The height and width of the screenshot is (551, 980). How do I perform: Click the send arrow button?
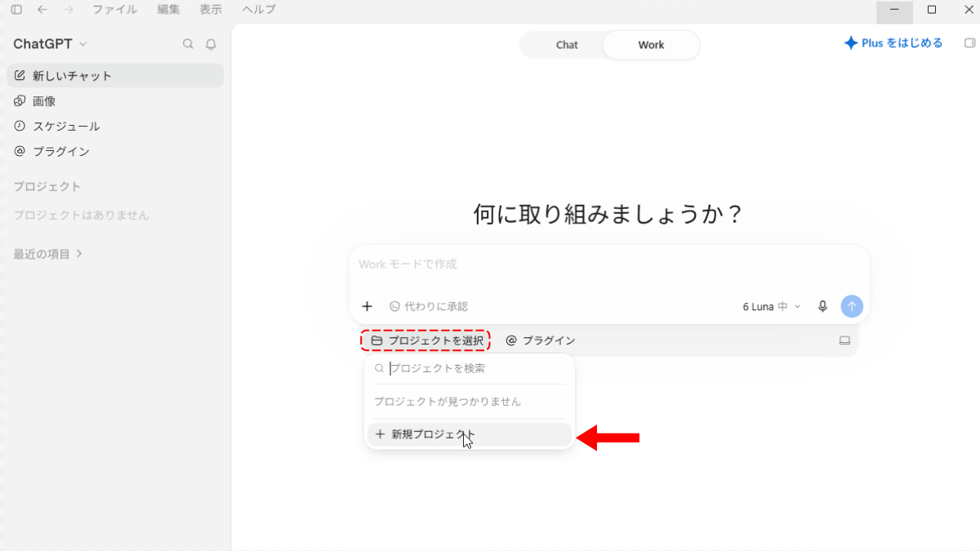(852, 306)
